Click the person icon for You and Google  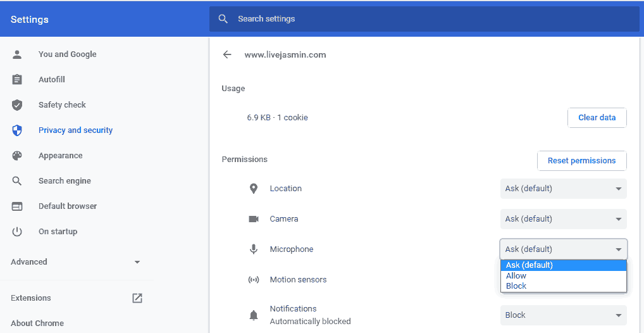pyautogui.click(x=17, y=54)
